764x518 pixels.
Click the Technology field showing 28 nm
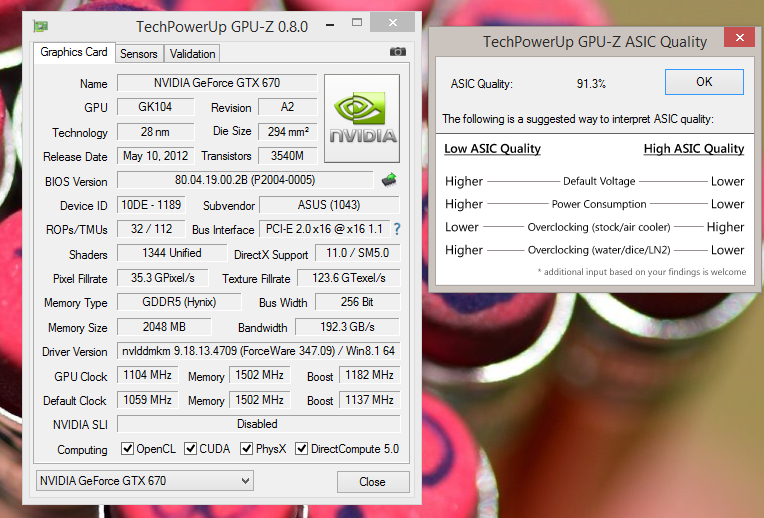[x=155, y=132]
